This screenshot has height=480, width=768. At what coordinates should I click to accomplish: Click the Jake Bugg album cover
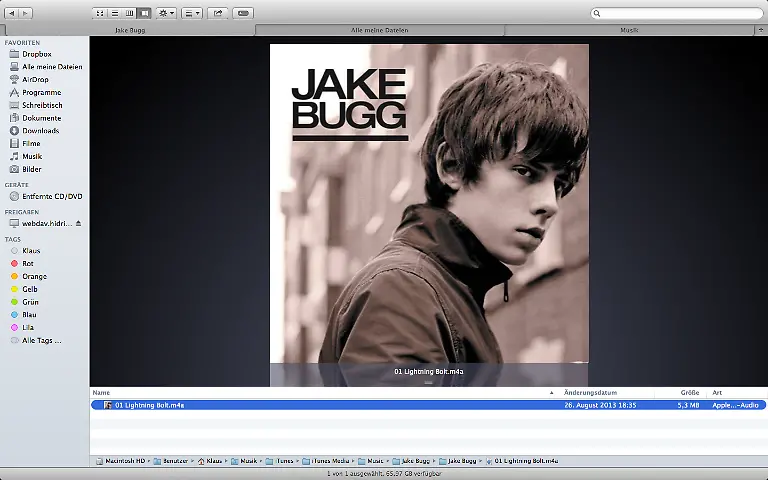pos(429,203)
